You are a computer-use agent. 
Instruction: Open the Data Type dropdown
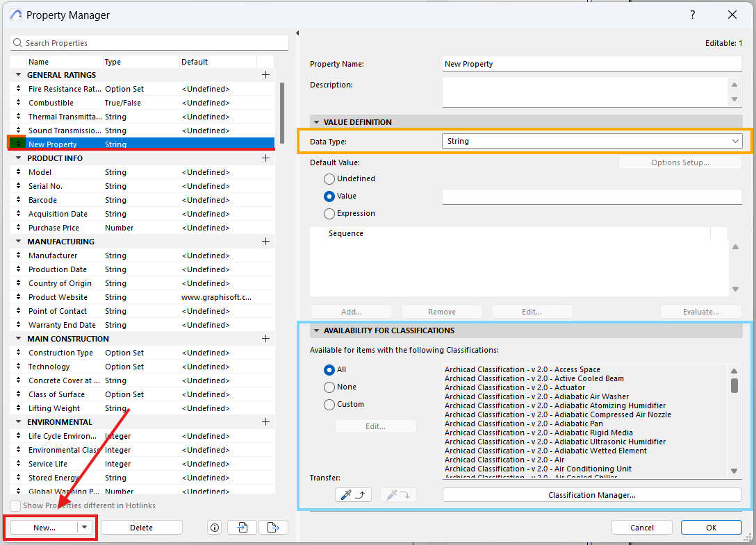592,142
